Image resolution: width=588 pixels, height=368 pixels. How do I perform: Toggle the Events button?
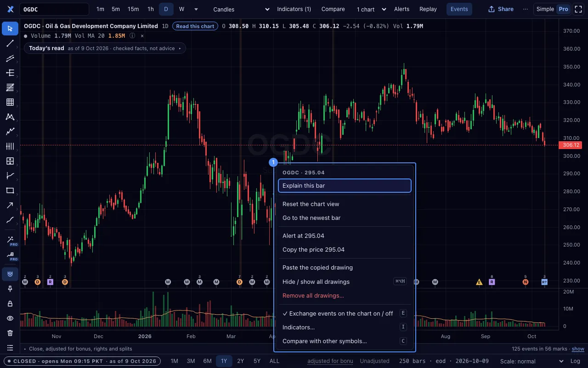click(x=459, y=9)
